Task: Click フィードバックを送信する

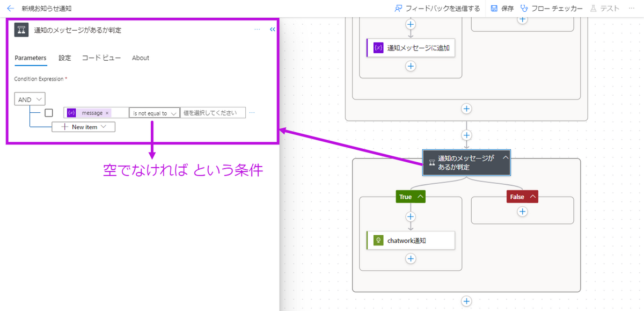Action: click(437, 9)
